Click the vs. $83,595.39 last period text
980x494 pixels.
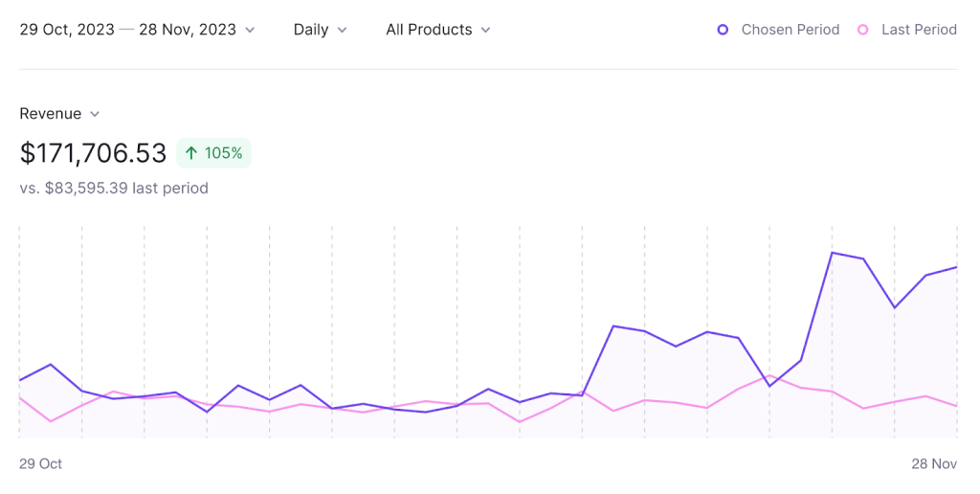[114, 188]
